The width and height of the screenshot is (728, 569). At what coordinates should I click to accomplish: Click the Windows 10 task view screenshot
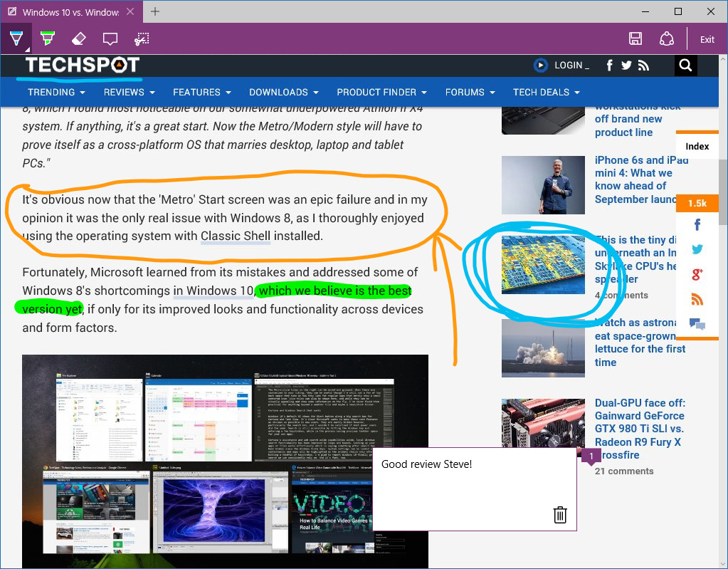(x=225, y=461)
